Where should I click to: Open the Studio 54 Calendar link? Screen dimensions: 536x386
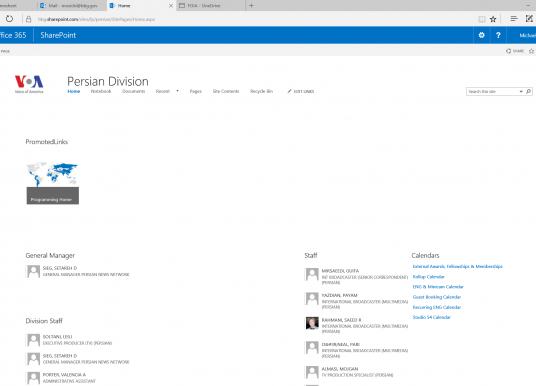coord(431,317)
